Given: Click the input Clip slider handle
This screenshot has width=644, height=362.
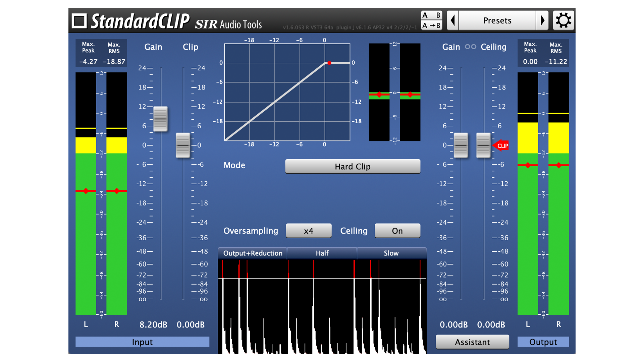Looking at the screenshot, I should pyautogui.click(x=183, y=145).
